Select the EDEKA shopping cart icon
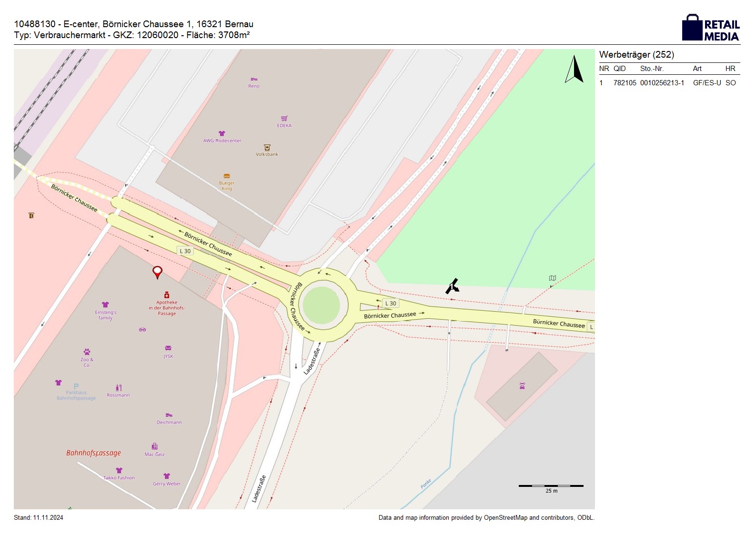The image size is (756, 535). point(284,118)
